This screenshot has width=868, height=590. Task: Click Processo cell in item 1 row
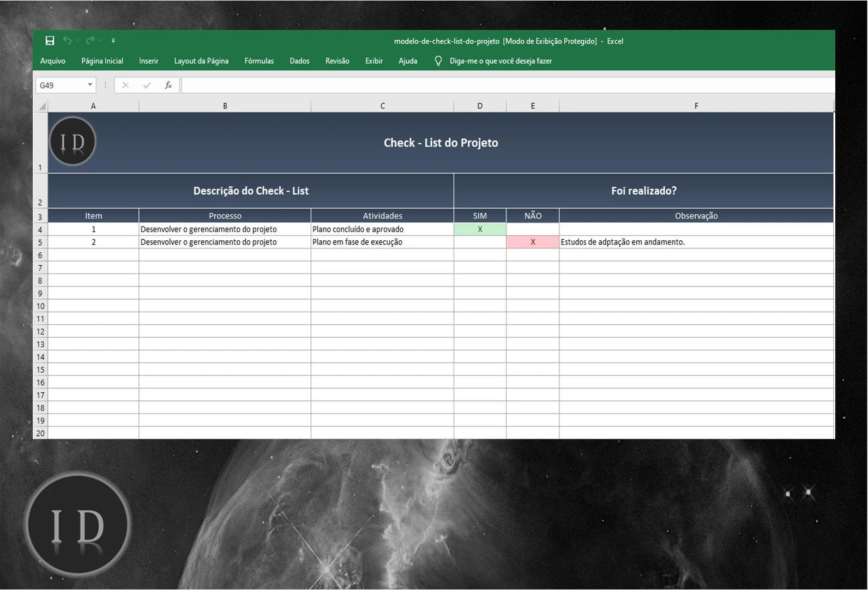click(x=225, y=229)
